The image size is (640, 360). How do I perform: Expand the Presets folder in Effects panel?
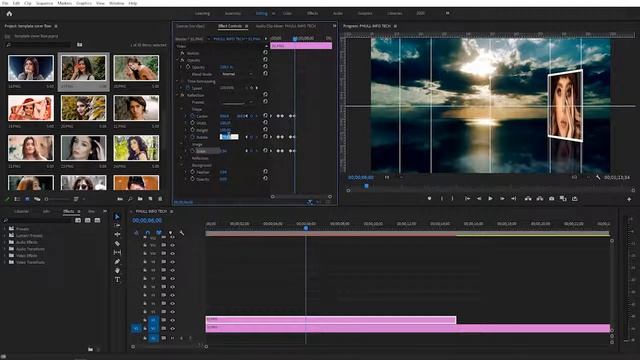click(5, 229)
